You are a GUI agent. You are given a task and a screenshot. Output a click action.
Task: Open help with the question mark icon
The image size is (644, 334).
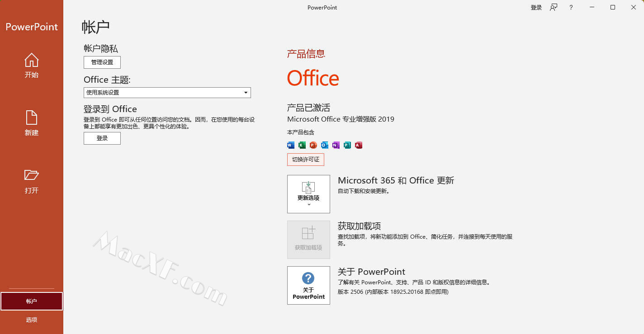click(x=571, y=8)
